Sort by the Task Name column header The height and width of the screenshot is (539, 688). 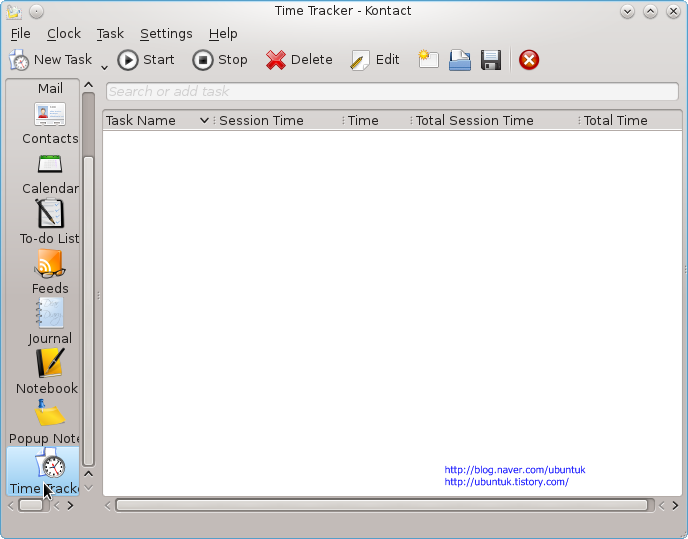tap(157, 120)
